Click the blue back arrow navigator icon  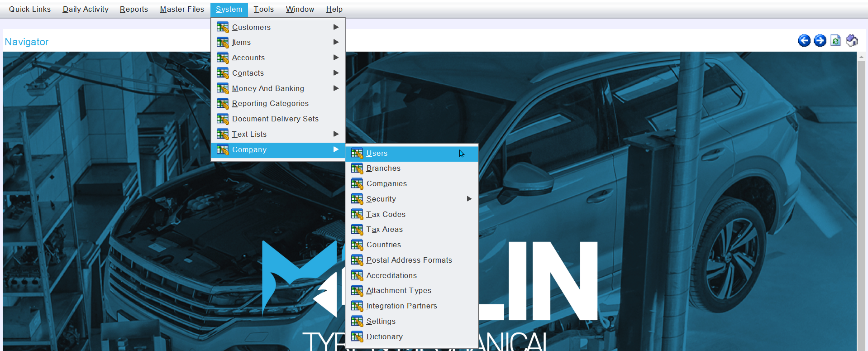point(804,41)
